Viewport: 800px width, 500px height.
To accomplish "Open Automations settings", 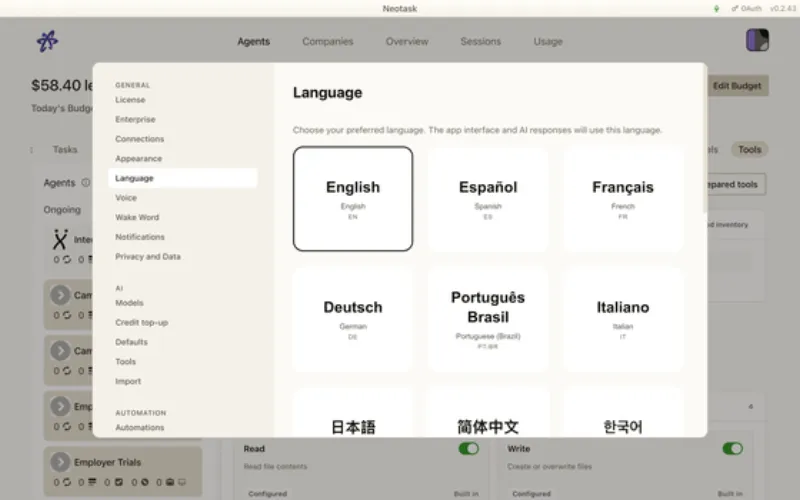I will (x=183, y=428).
